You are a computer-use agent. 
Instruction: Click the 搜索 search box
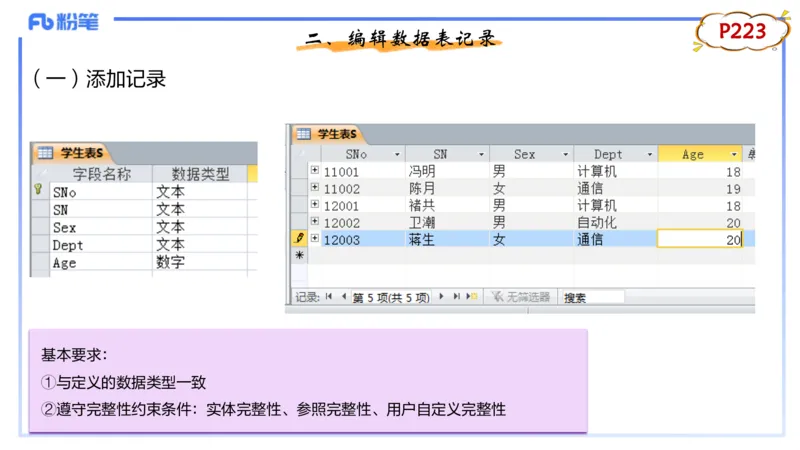pos(592,297)
